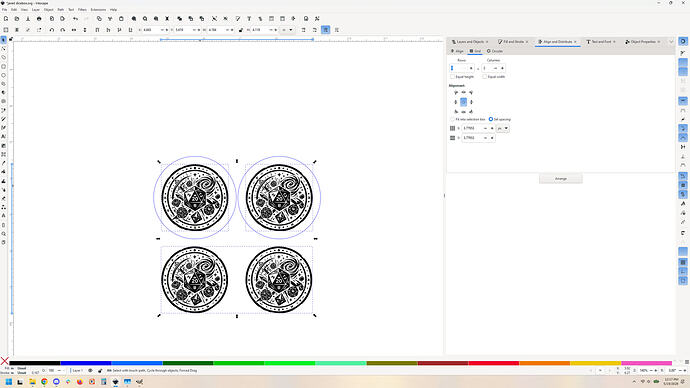Decrease vertical spacing Y with minus stepper
Viewport: 690px width, 388px height.
[x=485, y=138]
